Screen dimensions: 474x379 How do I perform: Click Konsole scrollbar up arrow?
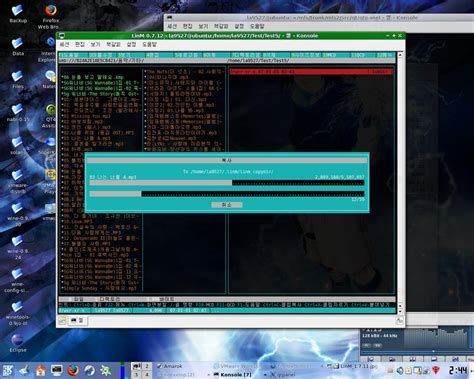point(400,55)
